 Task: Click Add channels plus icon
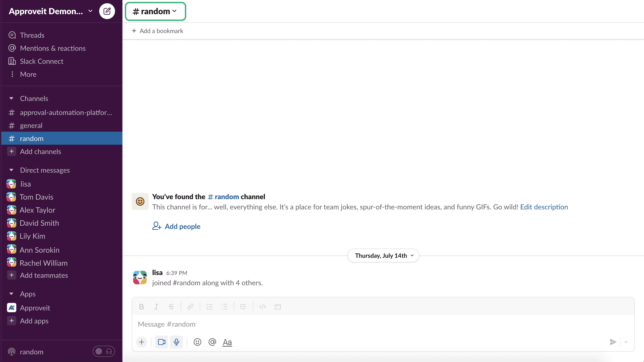tap(12, 151)
